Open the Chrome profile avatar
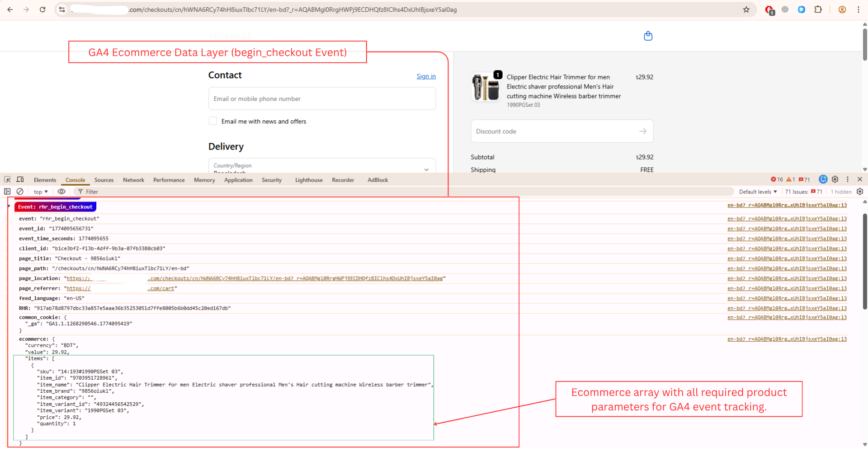 click(842, 9)
